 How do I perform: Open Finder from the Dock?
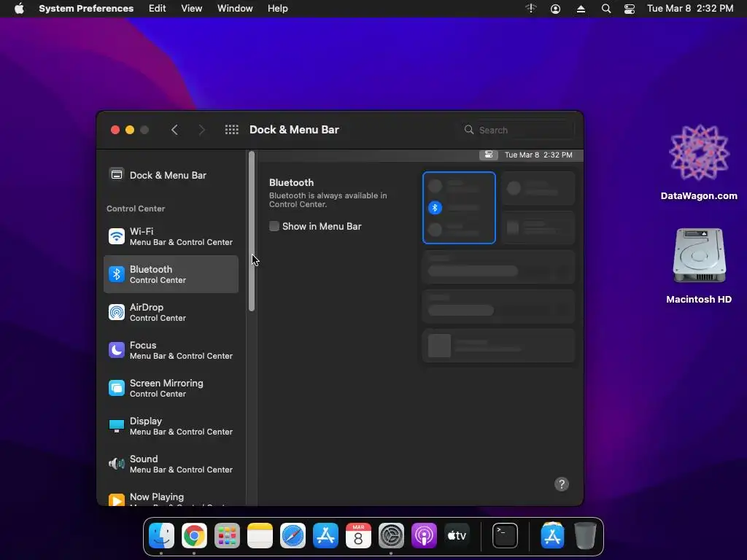click(x=161, y=536)
